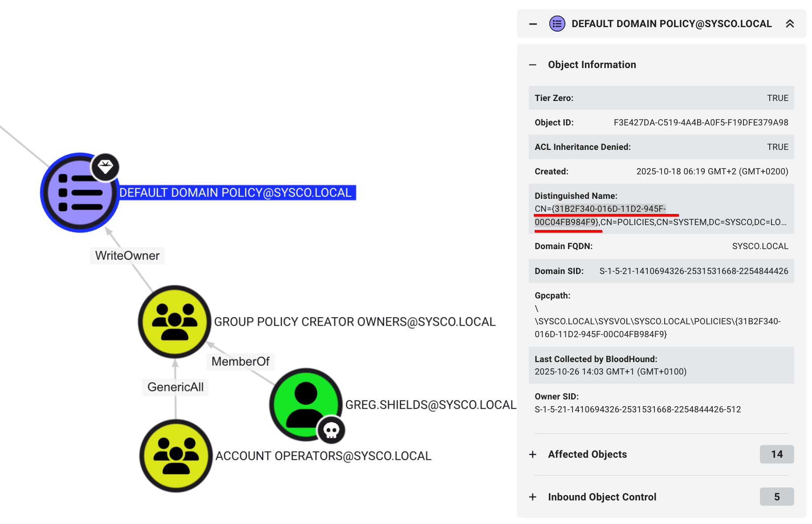
Task: Click the Distinguished Name value text
Action: coord(660,216)
